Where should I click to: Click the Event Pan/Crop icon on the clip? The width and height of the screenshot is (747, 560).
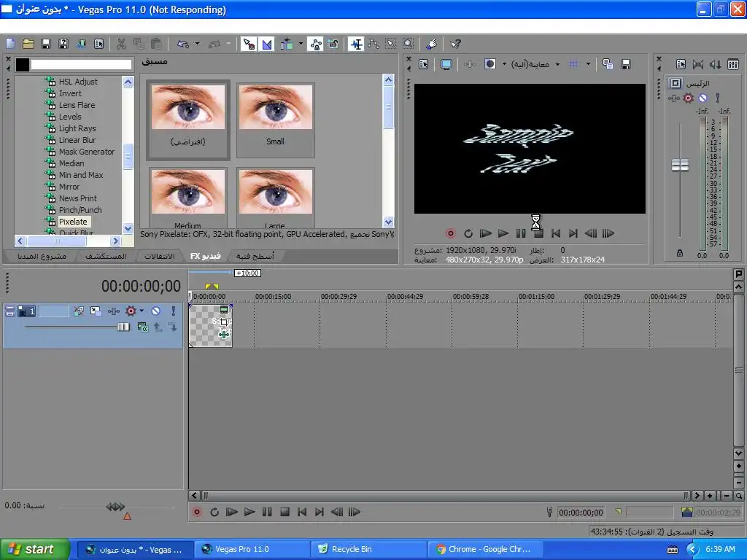coord(224,322)
